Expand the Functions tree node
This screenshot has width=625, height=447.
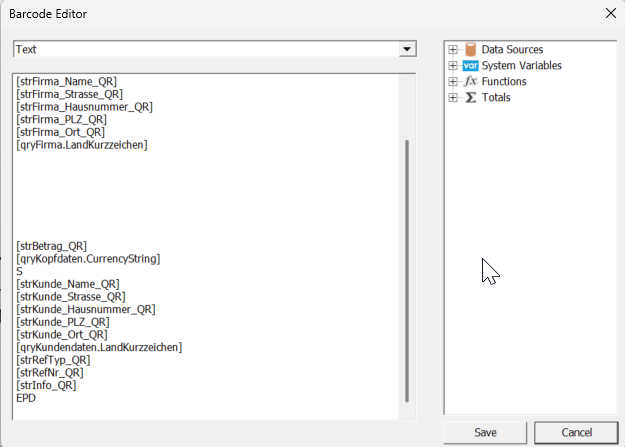coord(454,82)
